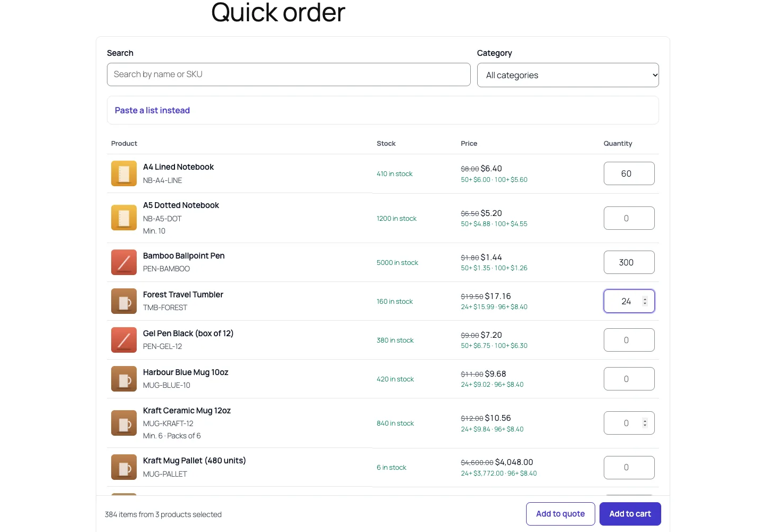Screen dimensions: 766x532
Task: Click quantity stepper arrows for Kraft Ceramic Mug
Action: point(645,423)
